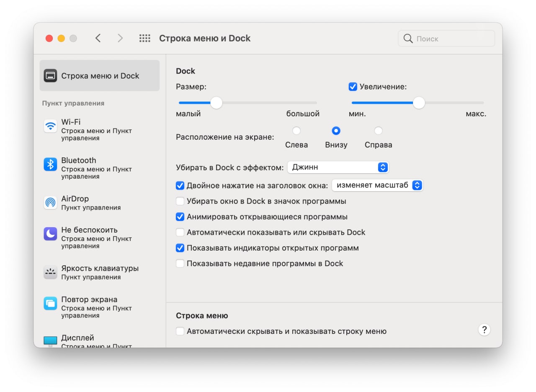Click the большой label under size slider
The height and width of the screenshot is (392, 536).
point(303,114)
